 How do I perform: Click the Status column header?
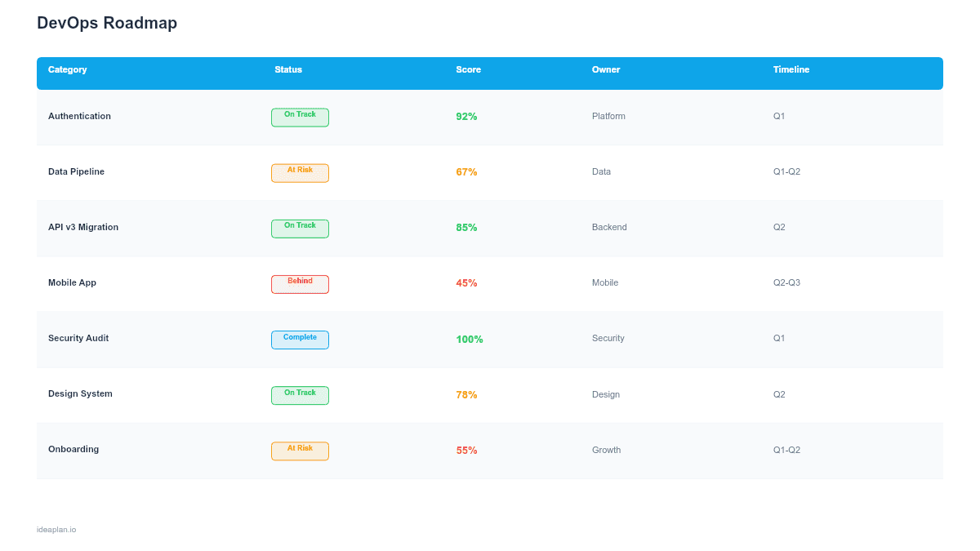(288, 70)
